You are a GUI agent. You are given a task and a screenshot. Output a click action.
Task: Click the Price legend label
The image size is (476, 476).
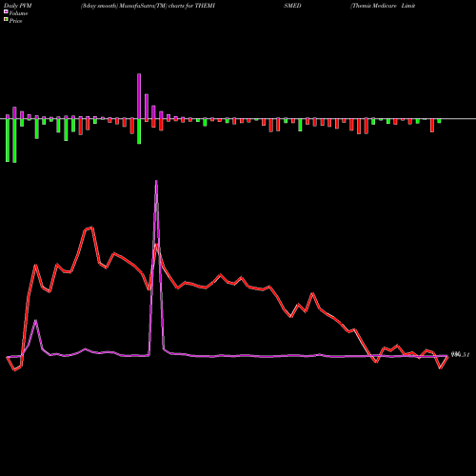coord(15,21)
